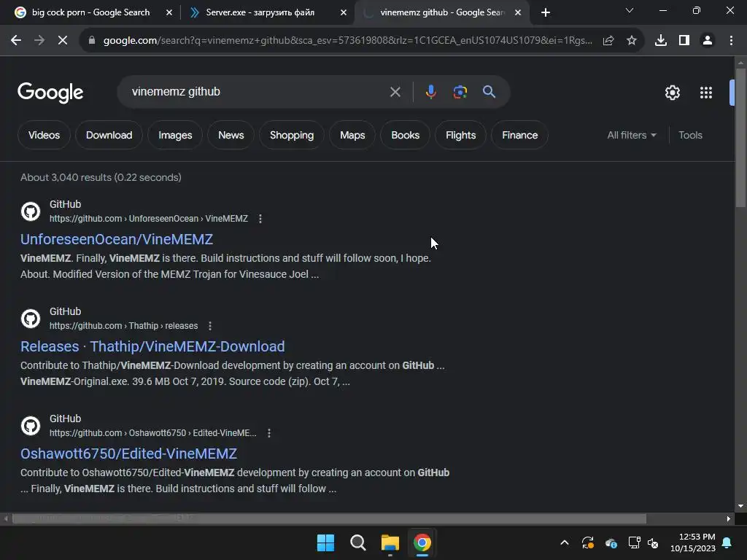Viewport: 747px width, 560px height.
Task: Open the Chrome profile menu
Action: pos(708,41)
